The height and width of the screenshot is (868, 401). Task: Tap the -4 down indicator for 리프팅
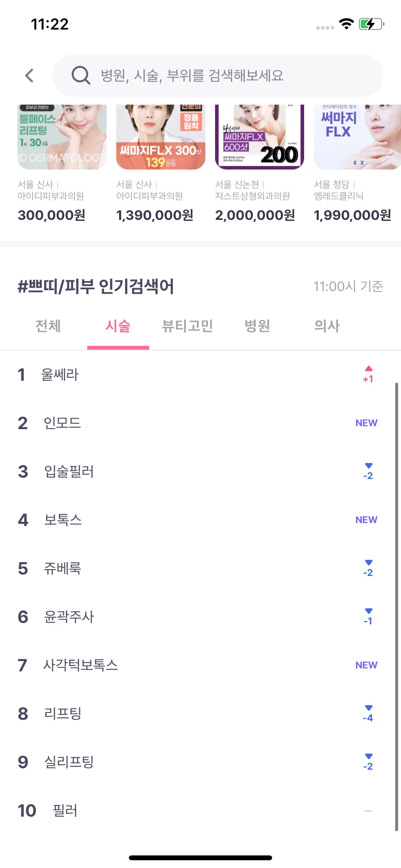point(368,713)
